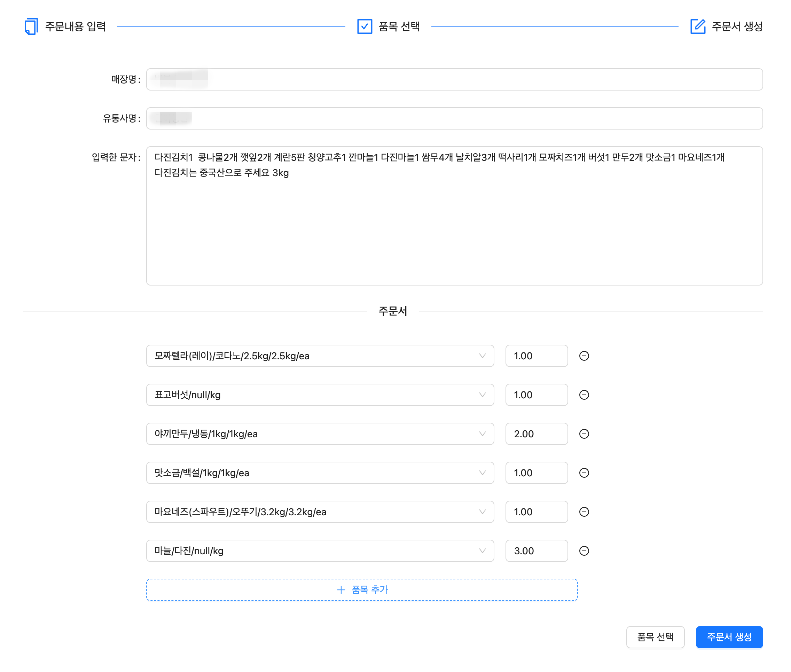The height and width of the screenshot is (672, 791).
Task: Focus the 매장명 input field
Action: click(x=454, y=79)
